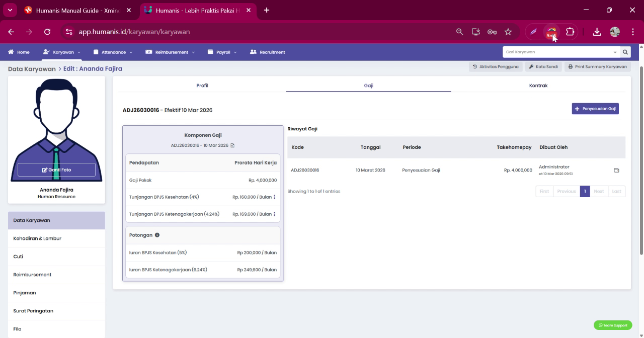The image size is (644, 338).
Task: Go to Home in the navigation bar
Action: coord(19,52)
